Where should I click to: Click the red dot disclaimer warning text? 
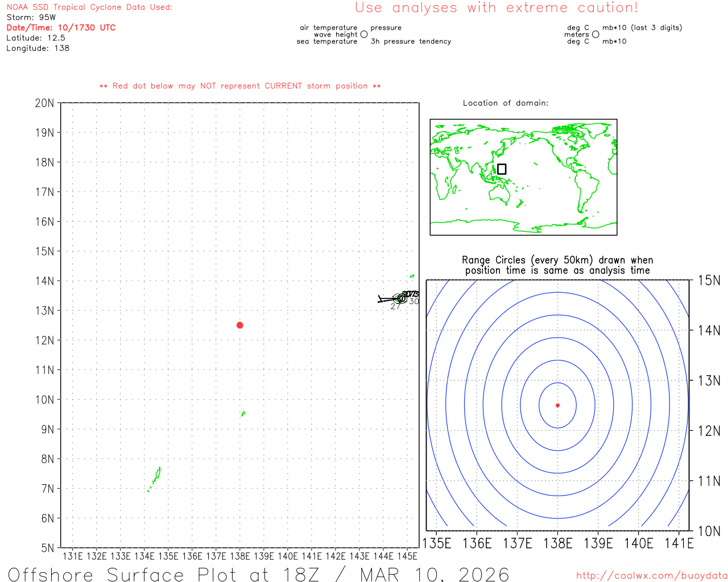point(240,86)
